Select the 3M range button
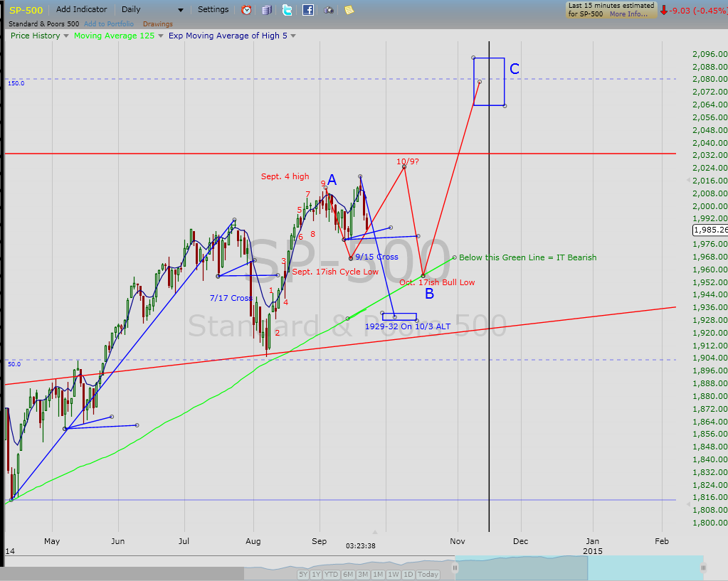The height and width of the screenshot is (581, 728). pos(363,575)
